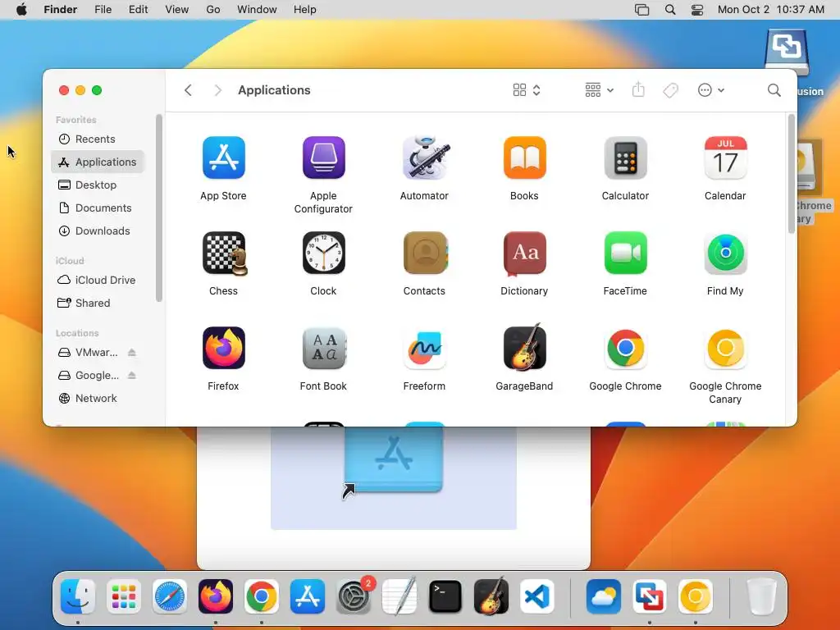Select the Contacts app icon
The image size is (840, 630).
pos(425,253)
